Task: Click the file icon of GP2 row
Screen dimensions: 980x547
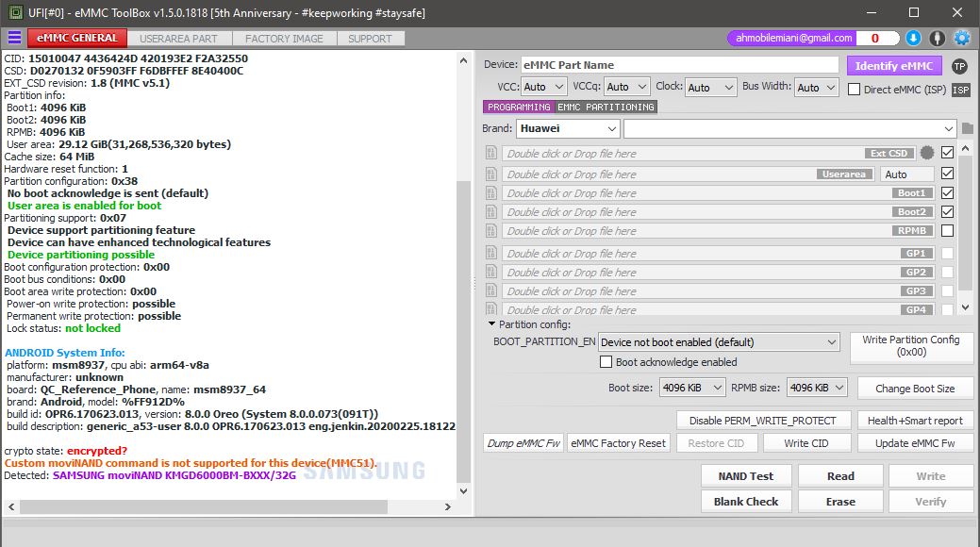Action: [x=491, y=272]
